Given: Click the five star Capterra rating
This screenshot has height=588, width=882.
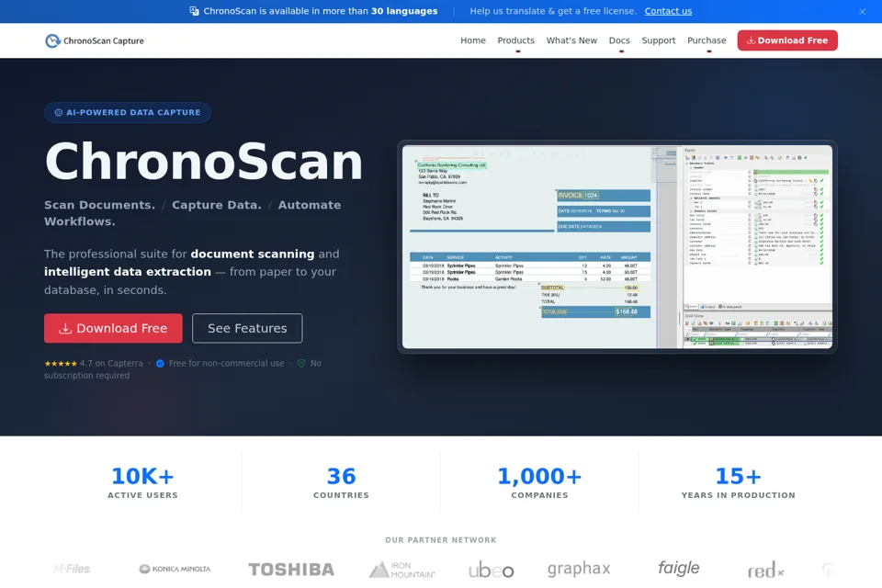Looking at the screenshot, I should (x=61, y=364).
